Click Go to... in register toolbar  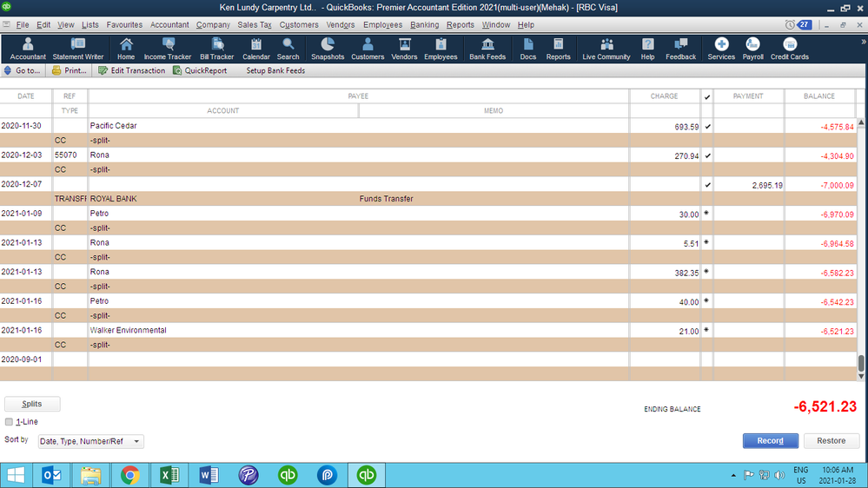(22, 71)
